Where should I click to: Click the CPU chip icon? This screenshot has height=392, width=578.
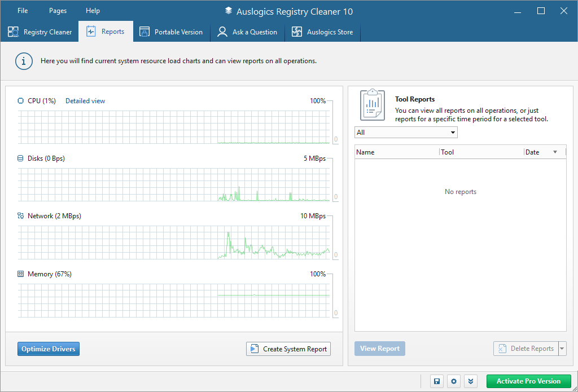(21, 101)
